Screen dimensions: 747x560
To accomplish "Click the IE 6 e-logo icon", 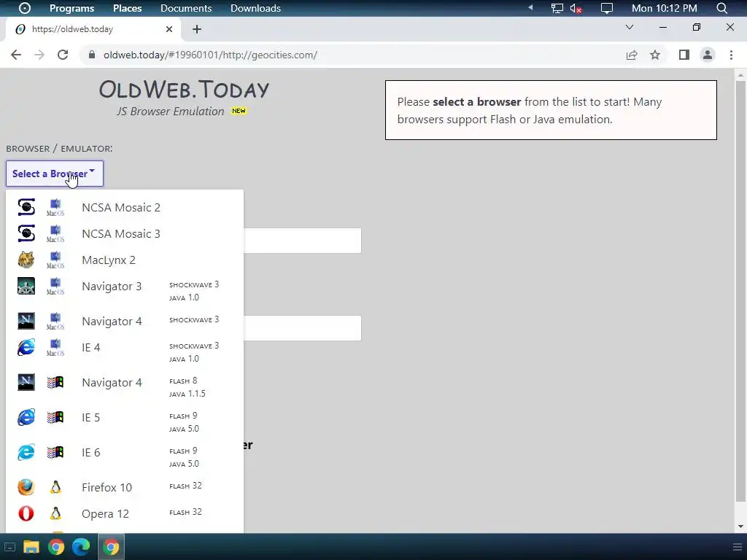I will (x=26, y=452).
